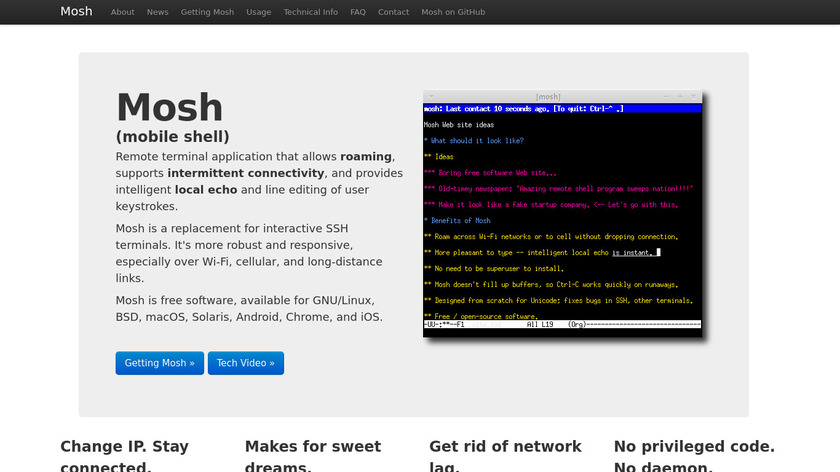The image size is (840, 472).
Task: Open Getting Mosh in navigation bar
Action: tap(207, 12)
